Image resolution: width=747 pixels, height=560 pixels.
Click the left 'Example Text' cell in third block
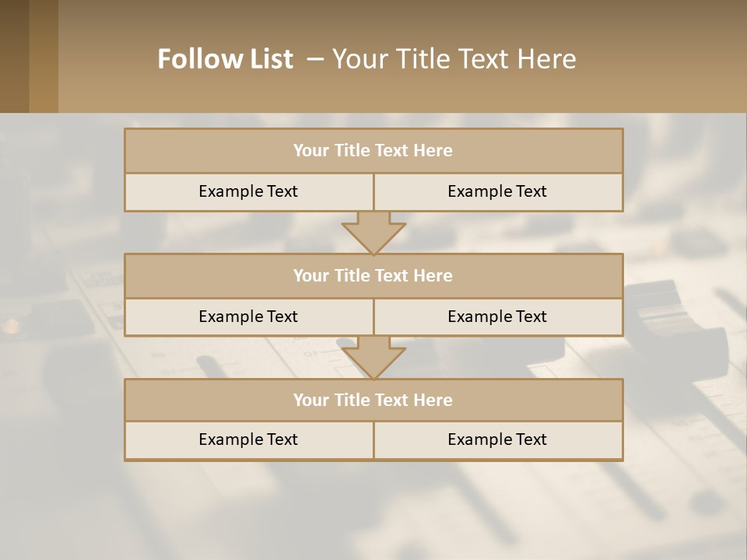pos(248,439)
